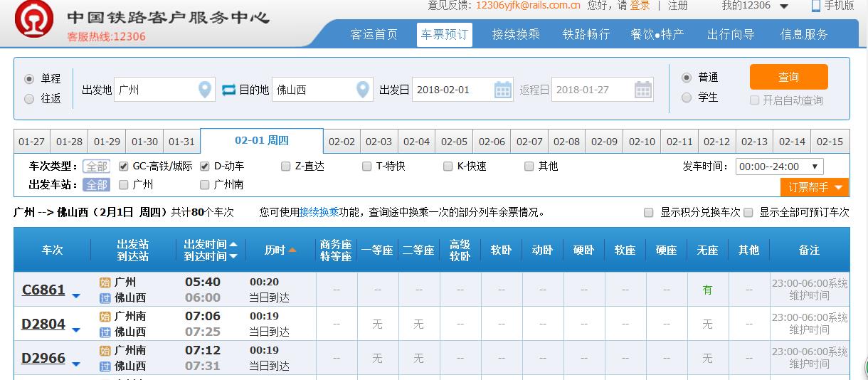This screenshot has height=380, width=868.
Task: Select 全部 departure station filter button
Action: click(x=96, y=185)
